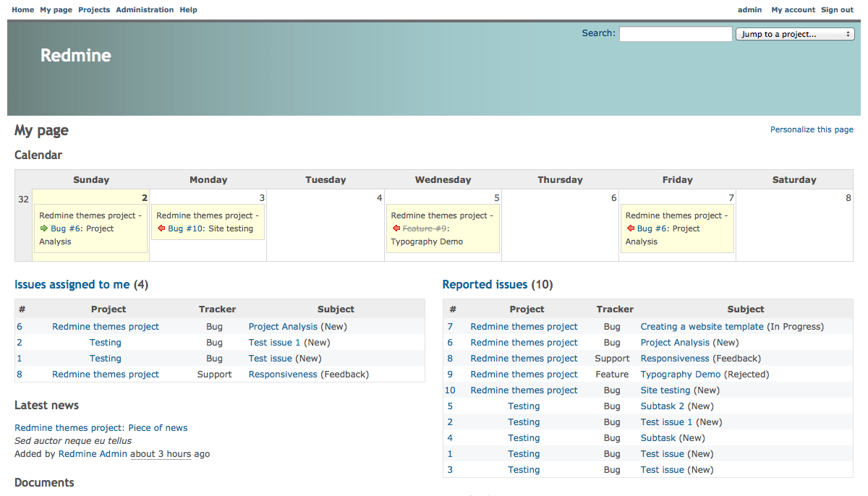Click the Search label link
Viewport: 868px width, 496px height.
599,33
